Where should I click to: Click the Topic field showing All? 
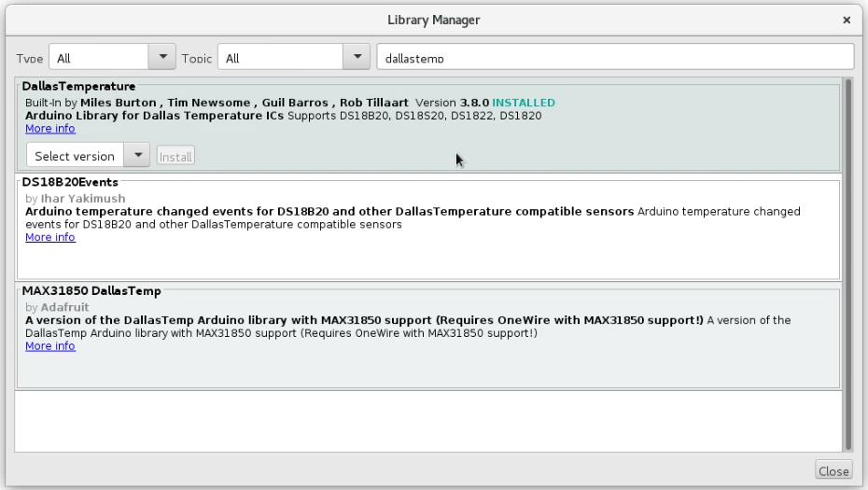[x=279, y=58]
